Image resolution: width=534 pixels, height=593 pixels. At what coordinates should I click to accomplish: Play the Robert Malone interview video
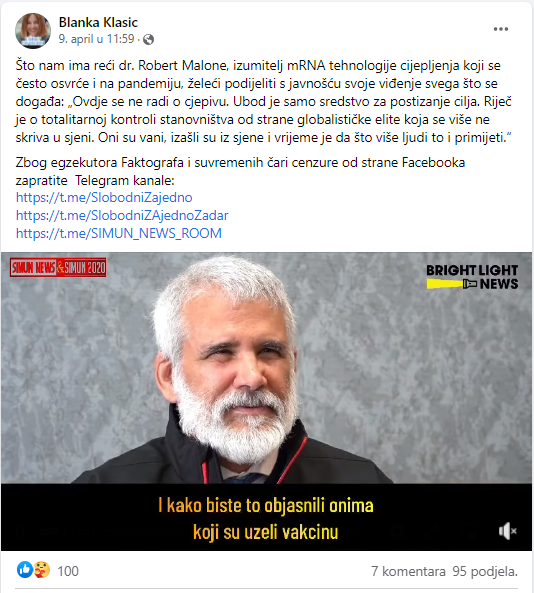(266, 401)
